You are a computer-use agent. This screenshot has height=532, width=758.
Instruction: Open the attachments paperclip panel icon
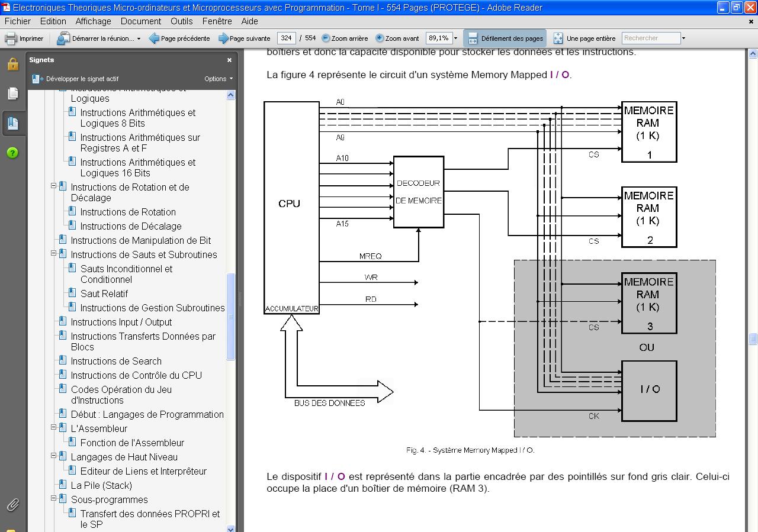point(12,505)
